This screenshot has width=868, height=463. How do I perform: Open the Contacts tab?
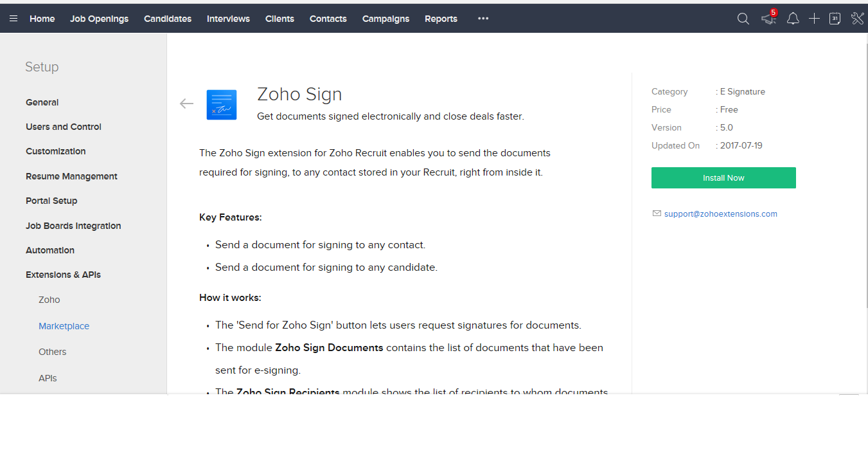point(328,19)
